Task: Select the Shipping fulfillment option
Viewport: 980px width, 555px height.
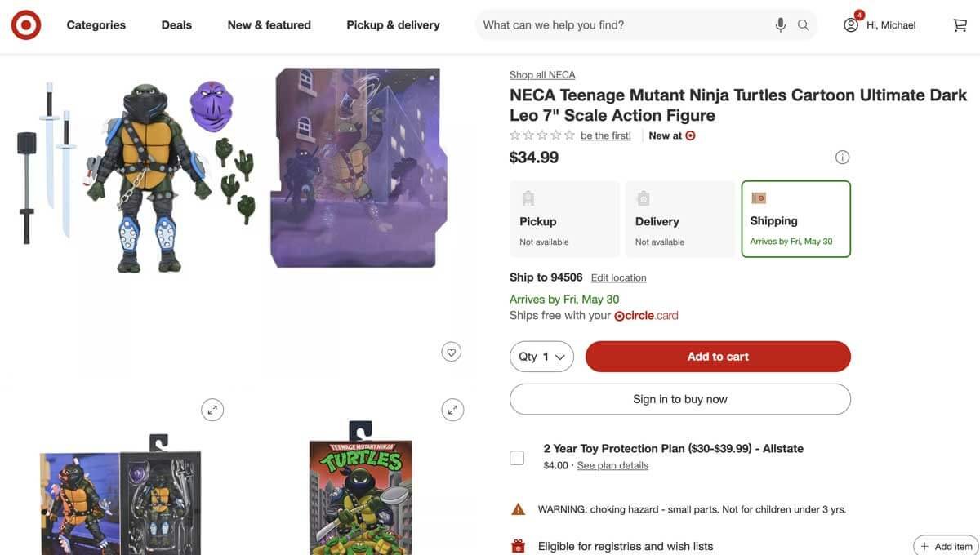Action: pyautogui.click(x=796, y=216)
